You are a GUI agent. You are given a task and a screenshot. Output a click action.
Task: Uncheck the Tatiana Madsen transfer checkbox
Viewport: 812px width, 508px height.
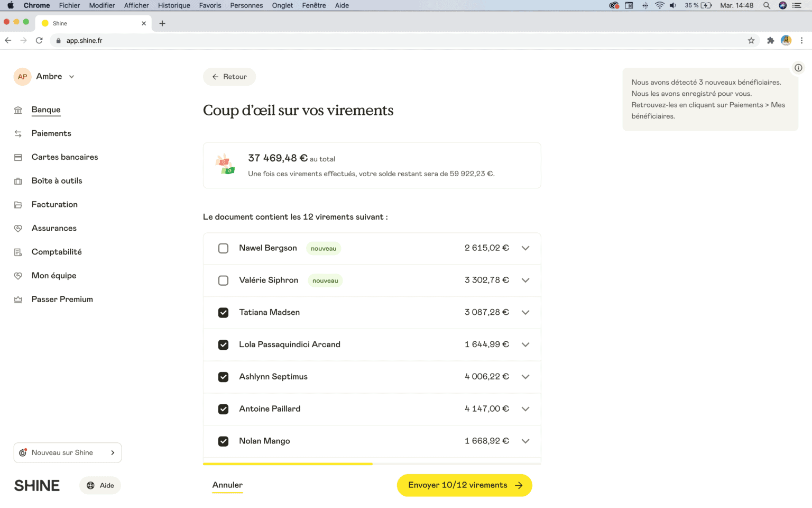tap(223, 313)
